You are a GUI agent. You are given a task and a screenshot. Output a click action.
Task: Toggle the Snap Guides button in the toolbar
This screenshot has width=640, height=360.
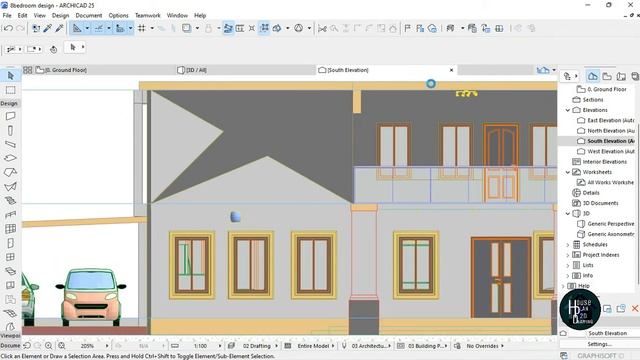pos(99,28)
